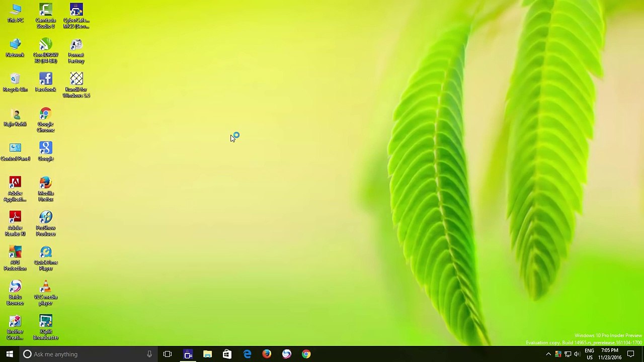Select the ProShow Producer shortcut
Image resolution: width=644 pixels, height=362 pixels.
(x=46, y=224)
